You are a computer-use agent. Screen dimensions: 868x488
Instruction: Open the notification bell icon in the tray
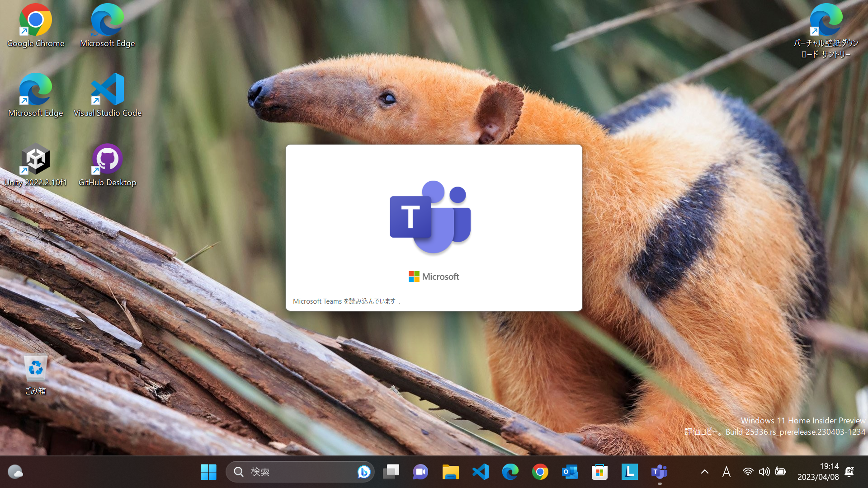pyautogui.click(x=849, y=472)
